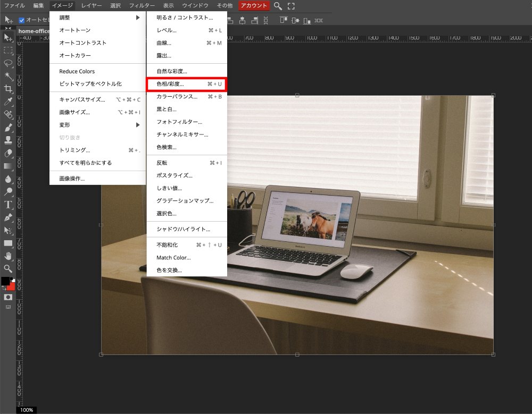532x414 pixels.
Task: Align horizontal centers icon in options bar
Action: point(242,20)
